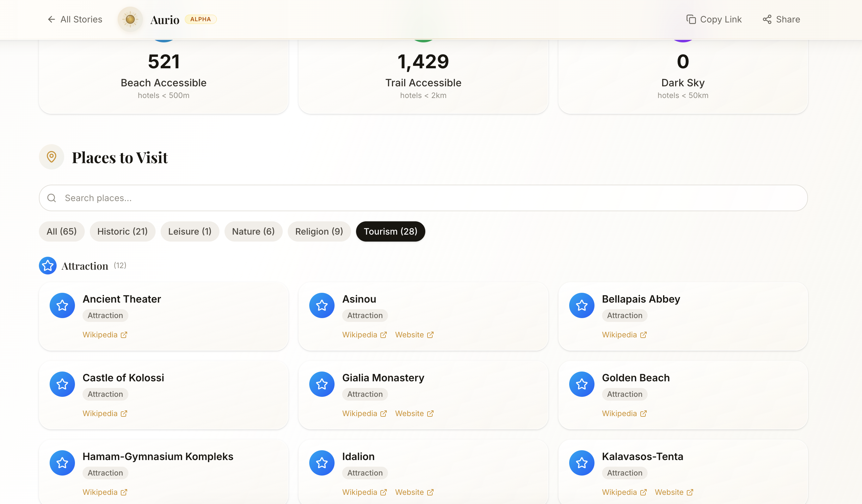This screenshot has width=862, height=504.
Task: Click the star icon on the Golden Beach card
Action: (582, 384)
